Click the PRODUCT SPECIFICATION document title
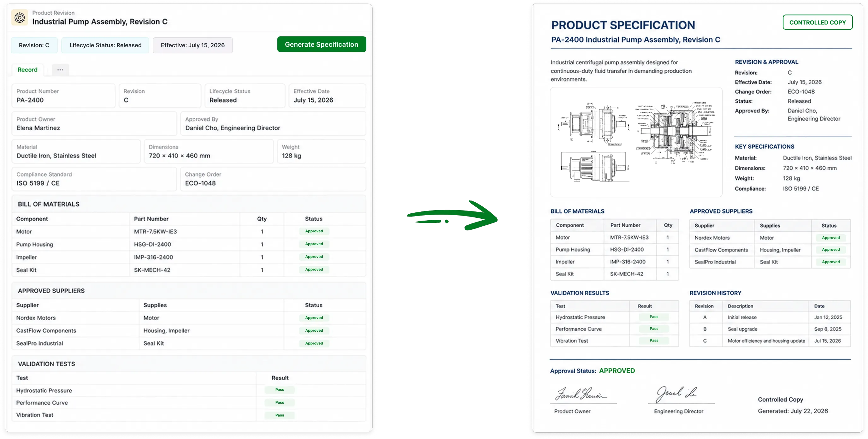Screen dimensions: 868x439 coord(623,25)
